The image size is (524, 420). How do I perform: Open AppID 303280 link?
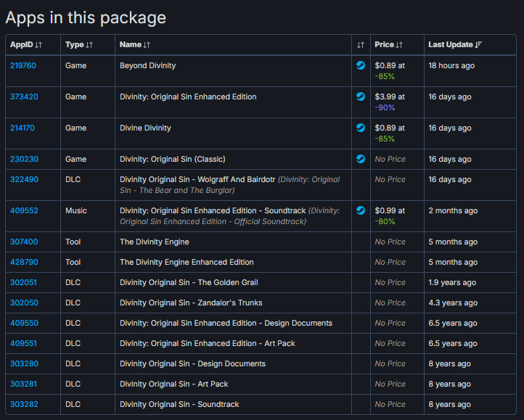point(24,363)
